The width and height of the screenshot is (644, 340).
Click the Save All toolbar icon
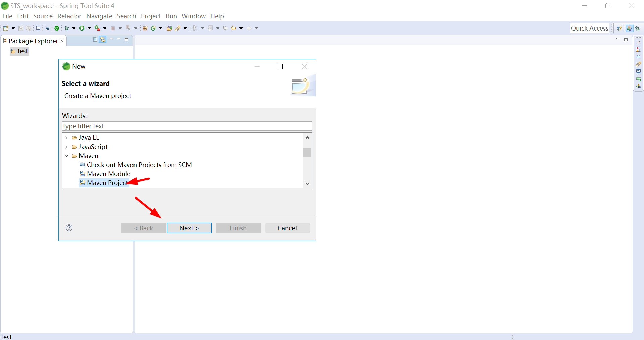coord(29,28)
